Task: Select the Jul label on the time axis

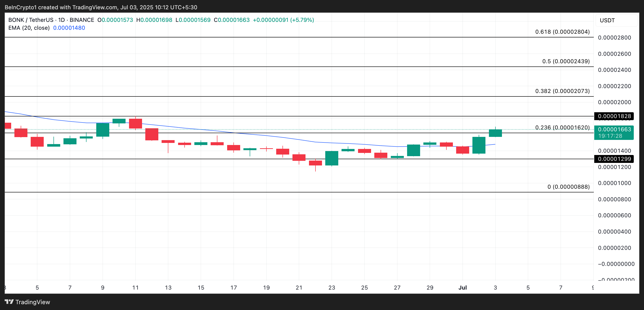Action: [463, 287]
